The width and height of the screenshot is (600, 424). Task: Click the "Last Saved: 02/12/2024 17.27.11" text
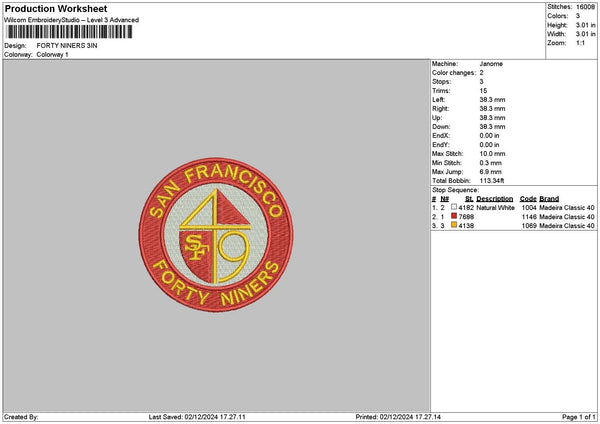pyautogui.click(x=197, y=417)
